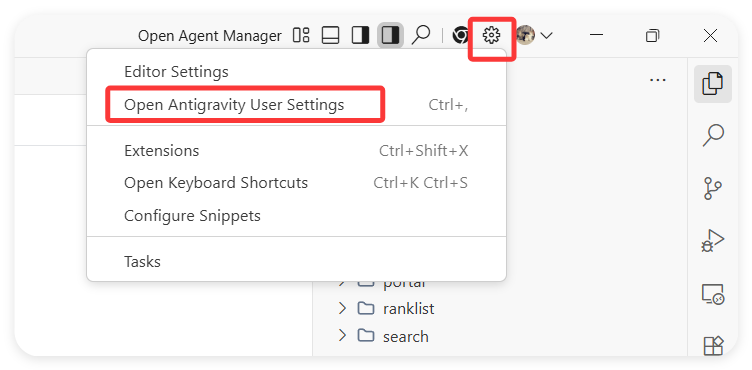Click the Chrome browser icon in title bar
This screenshot has width=752, height=370.
[461, 35]
